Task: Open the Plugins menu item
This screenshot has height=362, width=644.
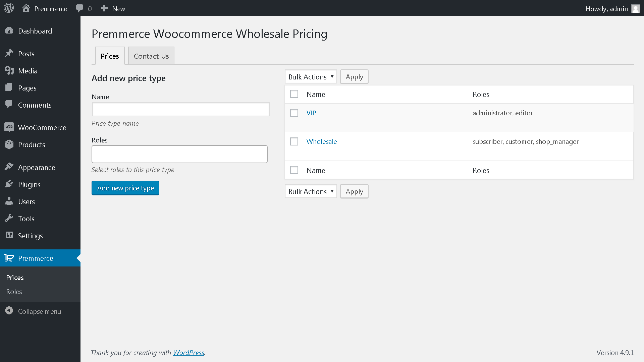Action: tap(40, 184)
